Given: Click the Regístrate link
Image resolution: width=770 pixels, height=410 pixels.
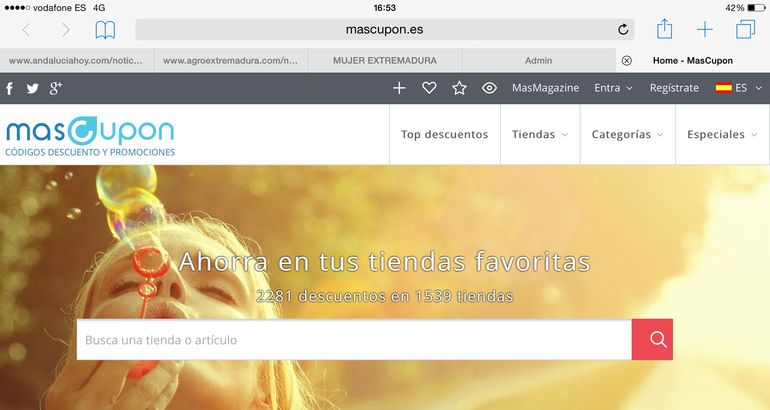Looking at the screenshot, I should click(674, 88).
